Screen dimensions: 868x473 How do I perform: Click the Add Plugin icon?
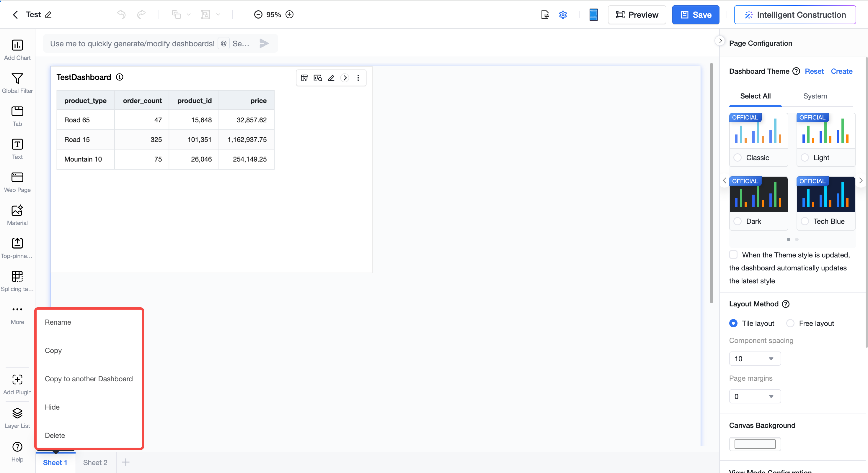[17, 380]
